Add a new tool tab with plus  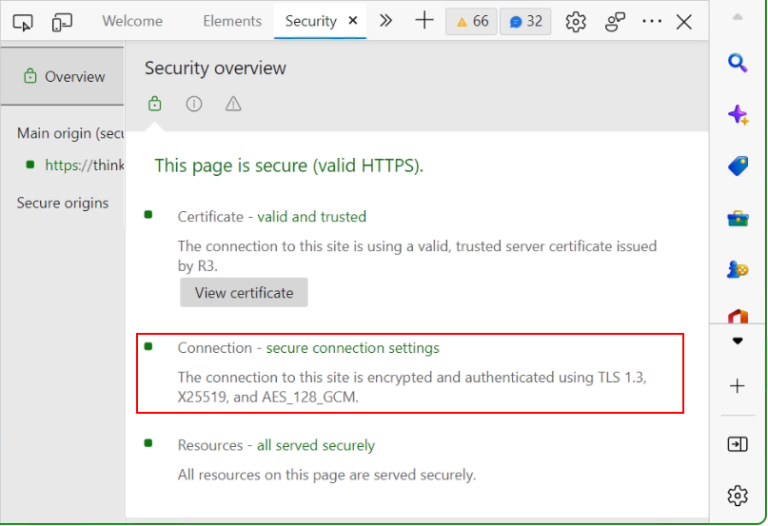click(424, 21)
